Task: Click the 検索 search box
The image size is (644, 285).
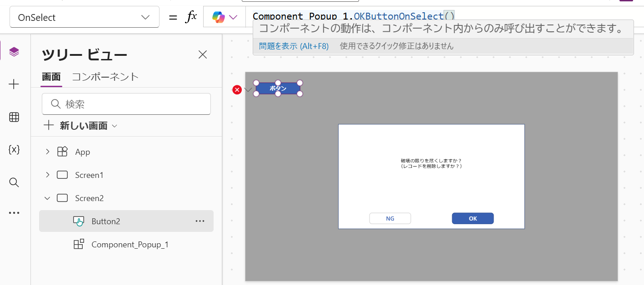Action: [126, 104]
